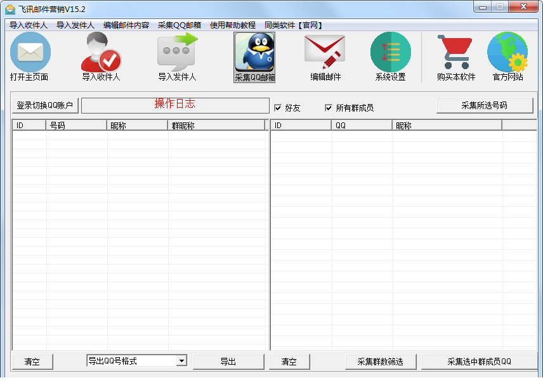The width and height of the screenshot is (543, 392).
Task: Close the 飞讯邮件营销 window
Action: (x=523, y=6)
